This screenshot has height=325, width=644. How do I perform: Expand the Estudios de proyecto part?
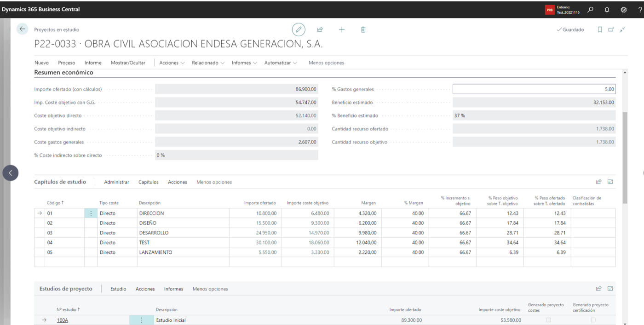pos(610,289)
